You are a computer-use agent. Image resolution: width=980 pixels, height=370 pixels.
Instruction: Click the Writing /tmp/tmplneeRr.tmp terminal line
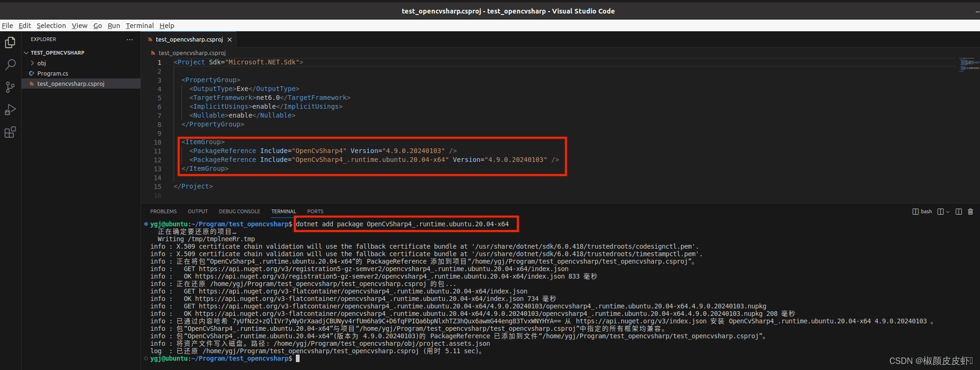point(206,239)
